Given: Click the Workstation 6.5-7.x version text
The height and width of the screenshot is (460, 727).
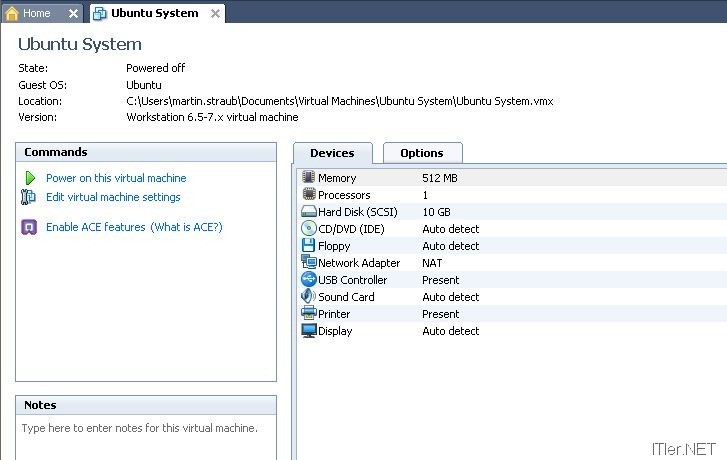Looking at the screenshot, I should (212, 117).
